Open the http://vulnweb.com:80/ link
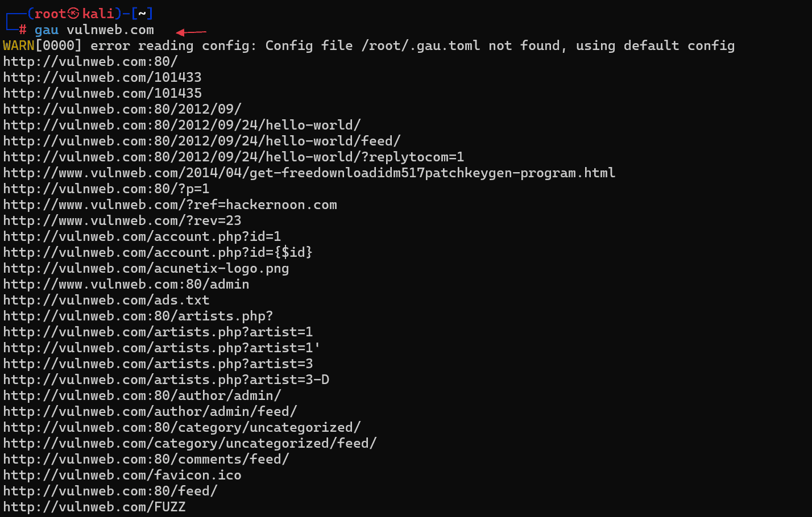This screenshot has width=812, height=517. click(90, 61)
